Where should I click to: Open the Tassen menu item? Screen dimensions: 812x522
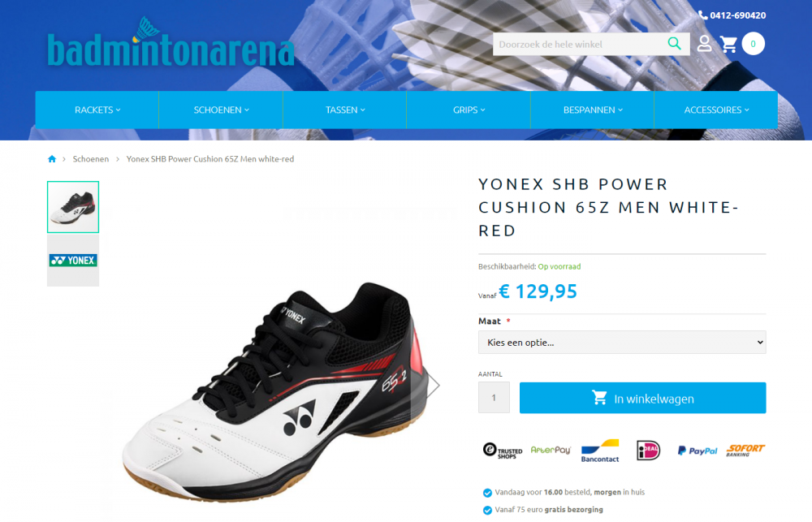pos(345,110)
